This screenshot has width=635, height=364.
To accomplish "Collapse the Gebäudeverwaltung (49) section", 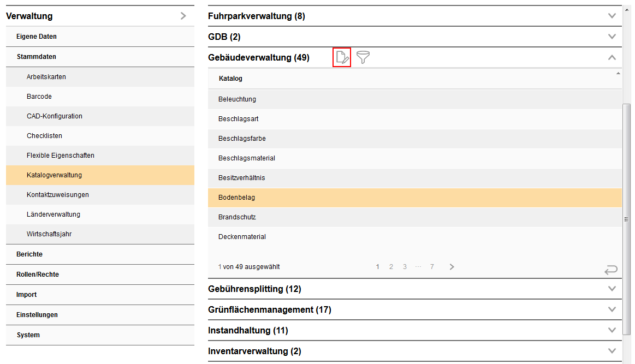I will 612,57.
